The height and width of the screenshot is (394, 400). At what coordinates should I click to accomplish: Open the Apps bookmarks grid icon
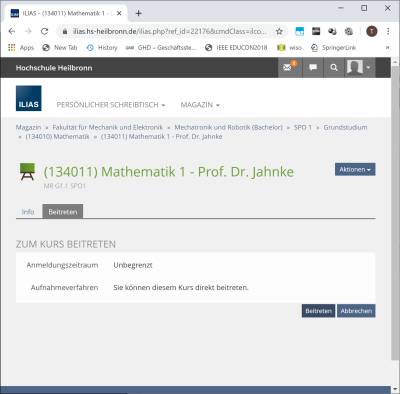12,48
